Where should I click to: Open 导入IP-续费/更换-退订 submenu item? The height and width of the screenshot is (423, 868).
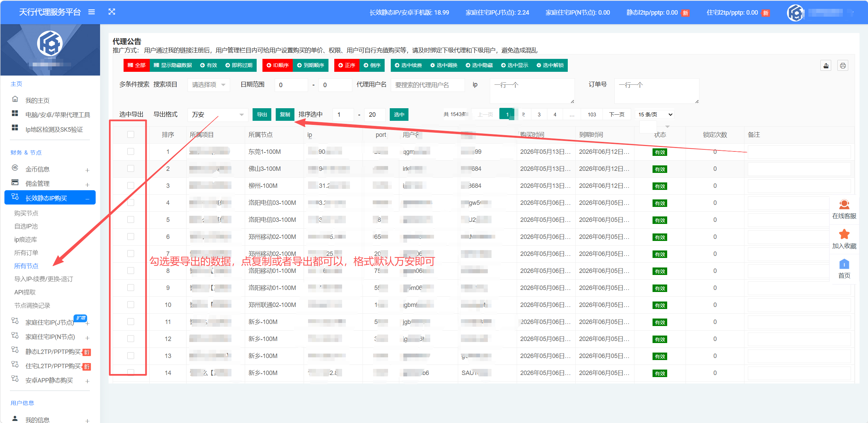44,279
